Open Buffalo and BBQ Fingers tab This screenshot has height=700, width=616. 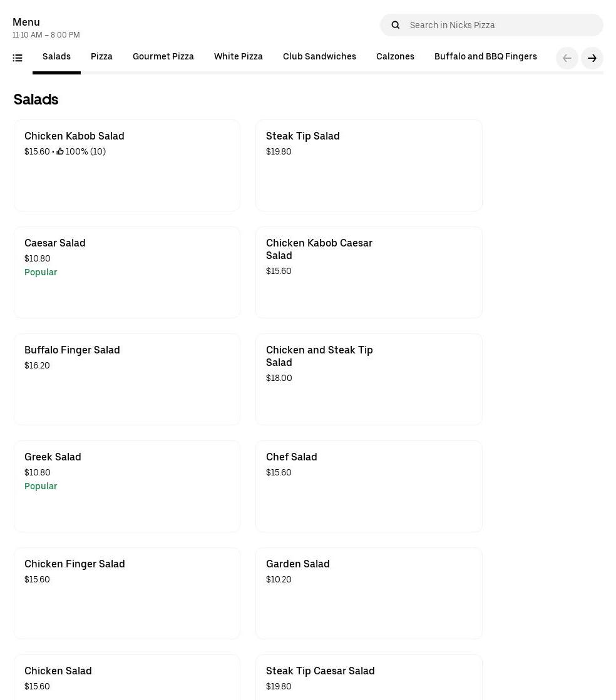click(x=485, y=57)
